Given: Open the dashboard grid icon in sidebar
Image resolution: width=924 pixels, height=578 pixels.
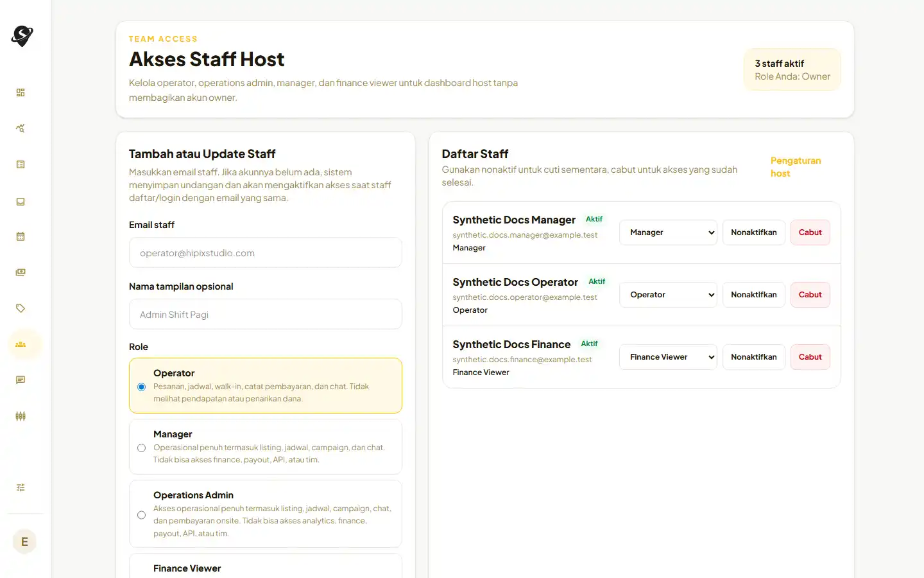Looking at the screenshot, I should pyautogui.click(x=21, y=92).
